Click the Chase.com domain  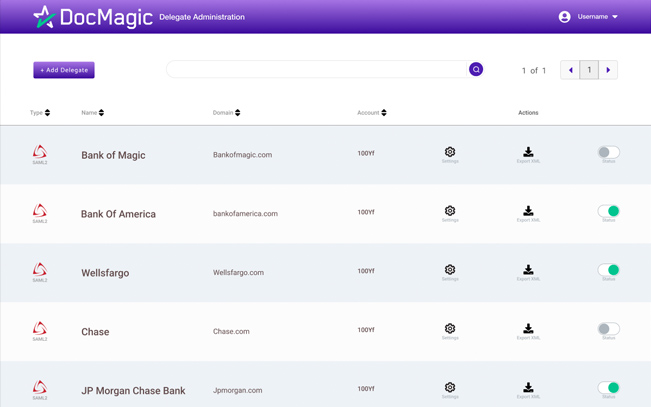[x=231, y=331]
